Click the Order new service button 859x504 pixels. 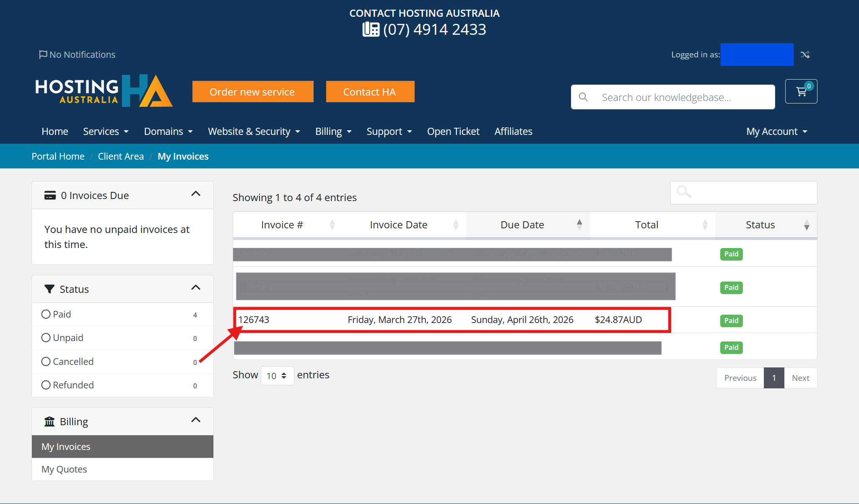253,91
